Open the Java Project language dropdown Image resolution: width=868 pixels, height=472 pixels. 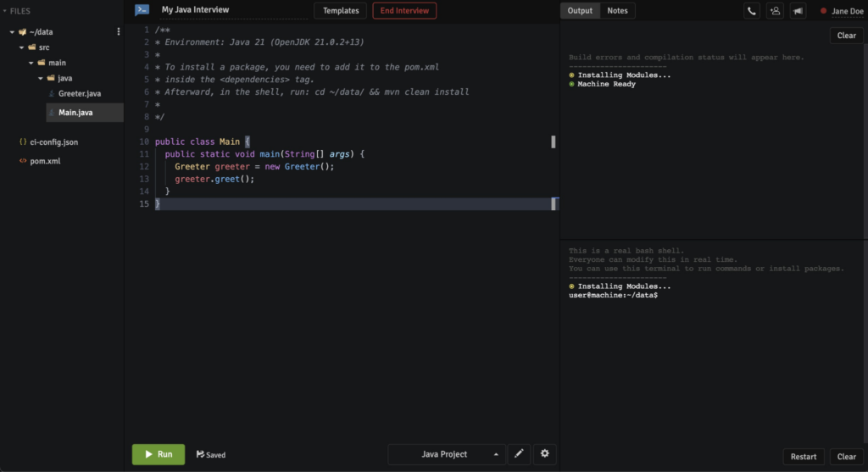pos(447,453)
